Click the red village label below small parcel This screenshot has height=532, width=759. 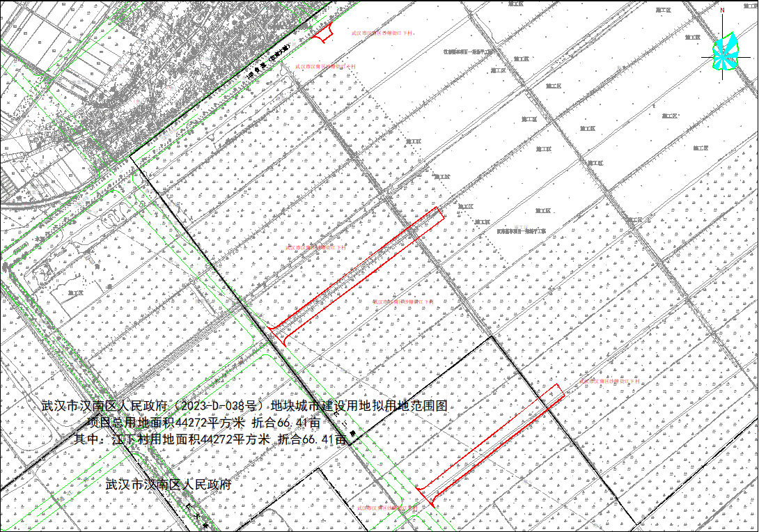325,67
